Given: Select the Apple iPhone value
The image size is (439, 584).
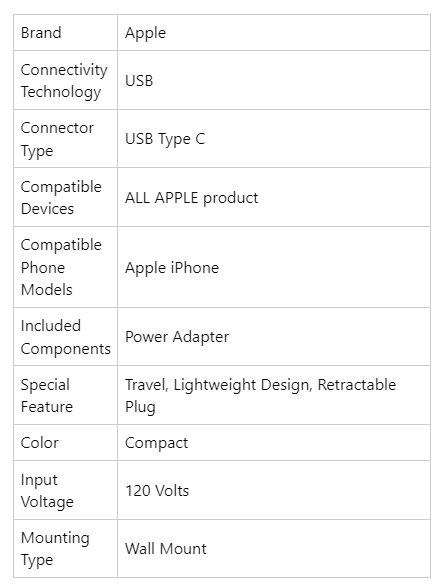Looking at the screenshot, I should (x=172, y=268).
